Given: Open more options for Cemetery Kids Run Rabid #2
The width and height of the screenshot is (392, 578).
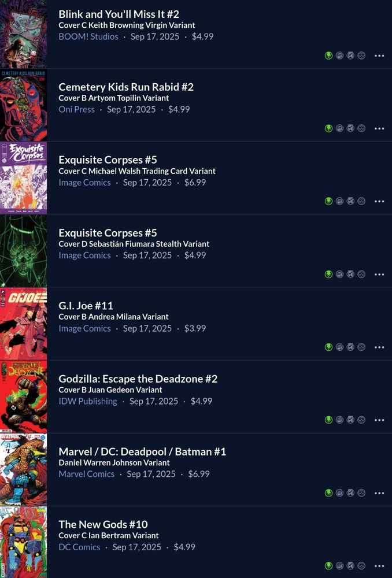Looking at the screenshot, I should coord(379,129).
